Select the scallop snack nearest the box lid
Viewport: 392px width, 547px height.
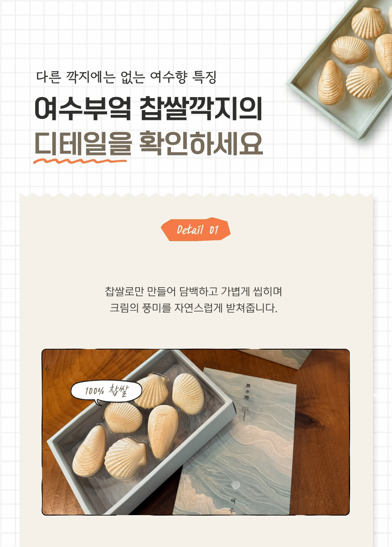tap(188, 393)
